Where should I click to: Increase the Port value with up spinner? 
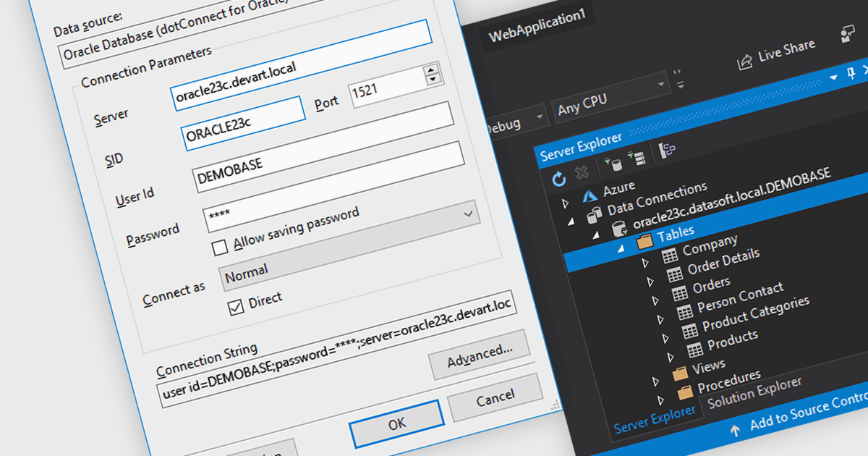(433, 69)
